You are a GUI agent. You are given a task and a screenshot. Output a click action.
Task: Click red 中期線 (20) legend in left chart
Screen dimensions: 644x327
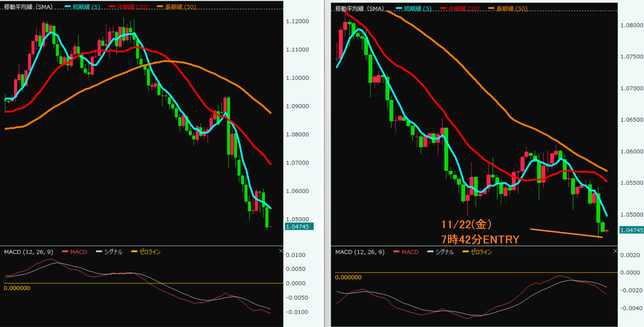click(132, 7)
